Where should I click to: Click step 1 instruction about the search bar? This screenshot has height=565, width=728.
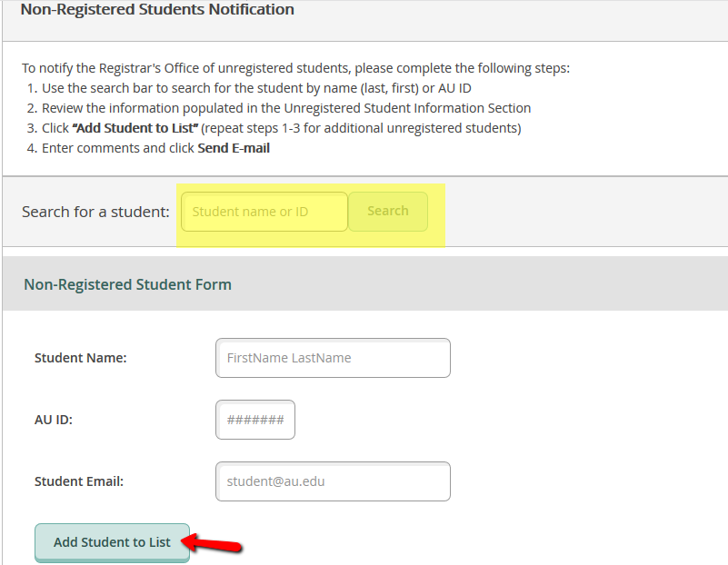point(256,88)
